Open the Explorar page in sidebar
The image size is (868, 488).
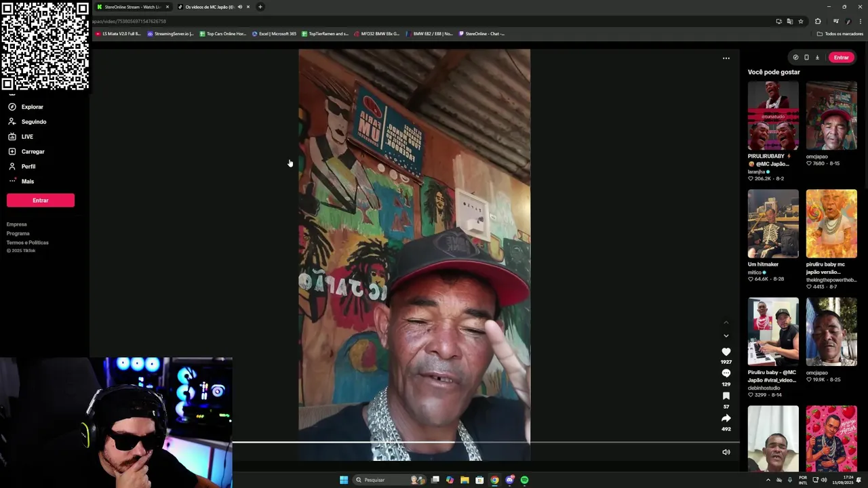tap(26, 107)
